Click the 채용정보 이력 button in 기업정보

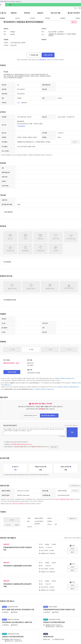[x=72, y=518]
